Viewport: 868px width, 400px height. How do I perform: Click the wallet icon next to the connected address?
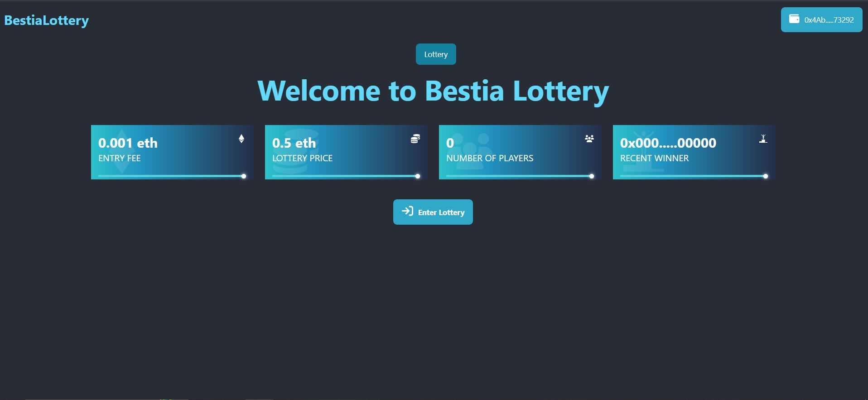(x=795, y=19)
